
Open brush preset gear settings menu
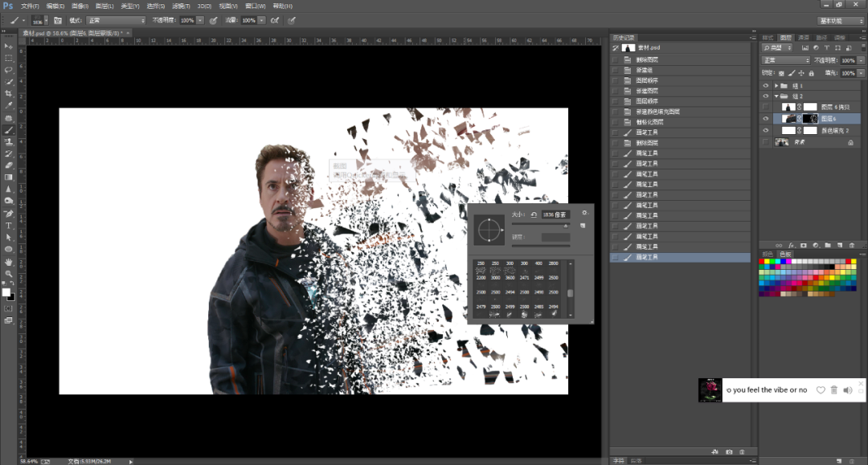(x=584, y=212)
